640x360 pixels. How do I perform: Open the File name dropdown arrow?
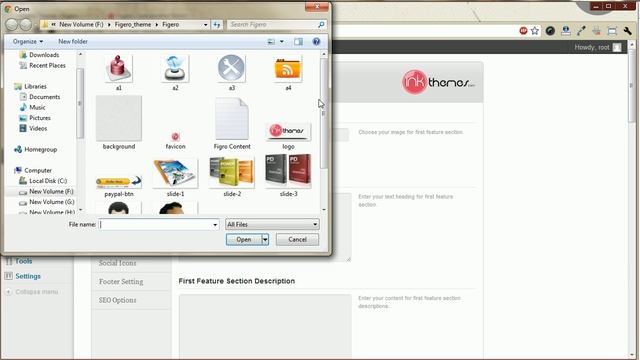(x=215, y=224)
